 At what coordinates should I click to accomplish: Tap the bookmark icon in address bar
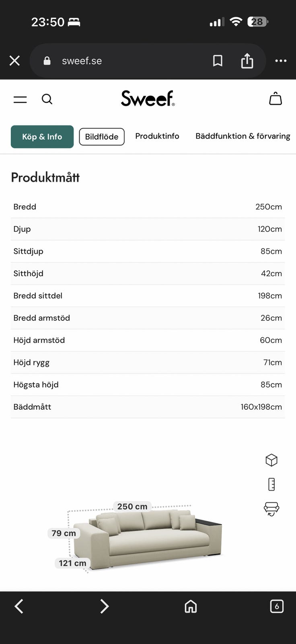[218, 61]
